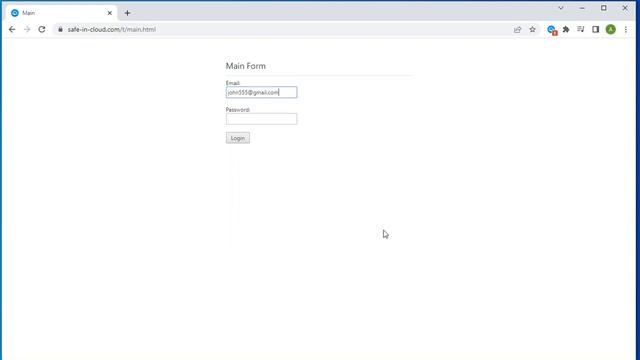Click the Main Form heading
The height and width of the screenshot is (360, 640).
tap(246, 66)
